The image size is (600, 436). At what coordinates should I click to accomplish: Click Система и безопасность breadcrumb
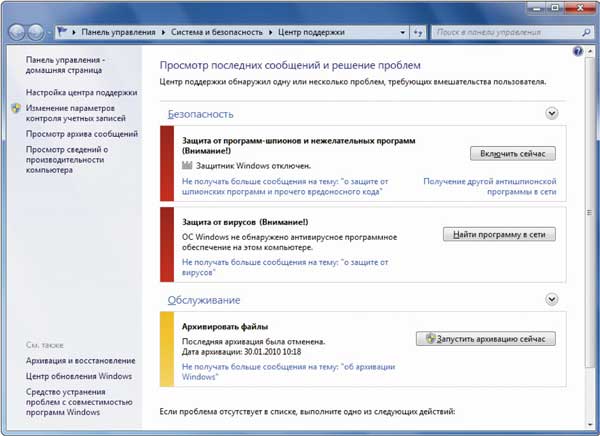pyautogui.click(x=217, y=33)
